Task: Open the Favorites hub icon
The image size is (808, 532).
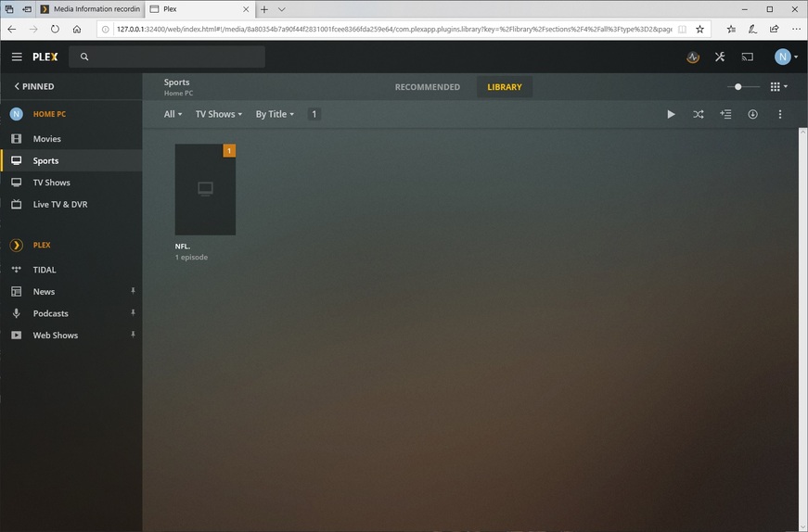Action: (731, 30)
